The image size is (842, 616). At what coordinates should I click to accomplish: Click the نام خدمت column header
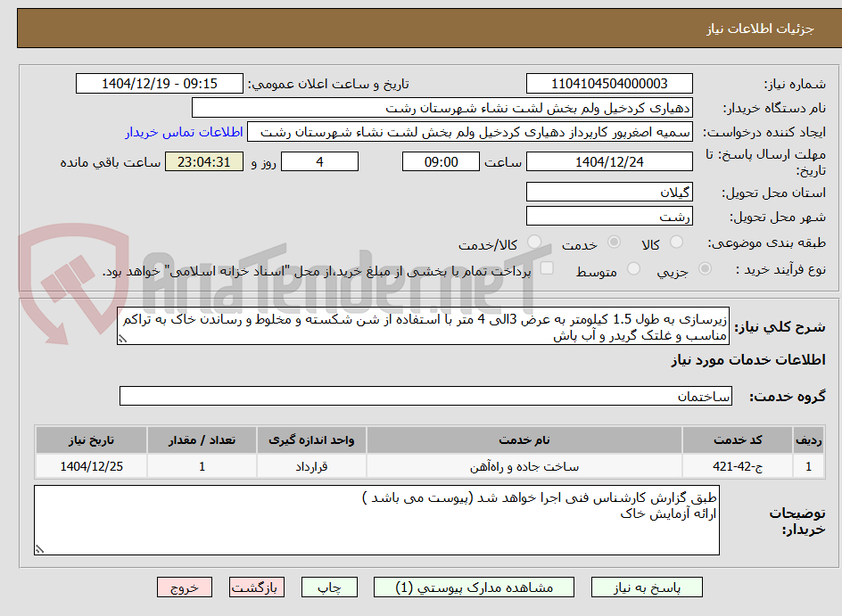[x=524, y=440]
